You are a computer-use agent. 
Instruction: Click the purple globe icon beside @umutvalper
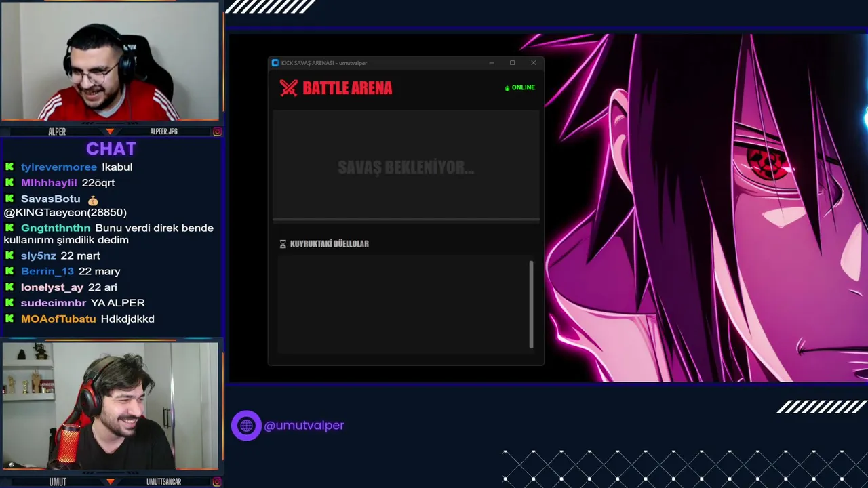[x=246, y=426]
